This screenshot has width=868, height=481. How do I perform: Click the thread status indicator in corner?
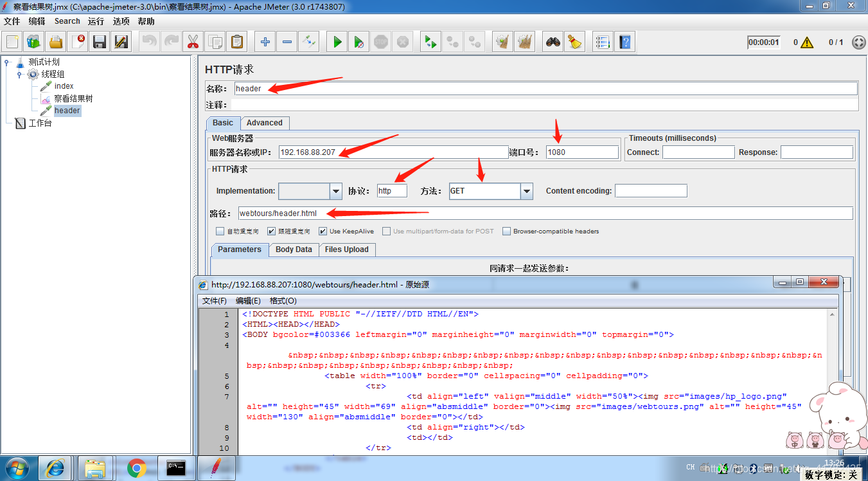[858, 42]
